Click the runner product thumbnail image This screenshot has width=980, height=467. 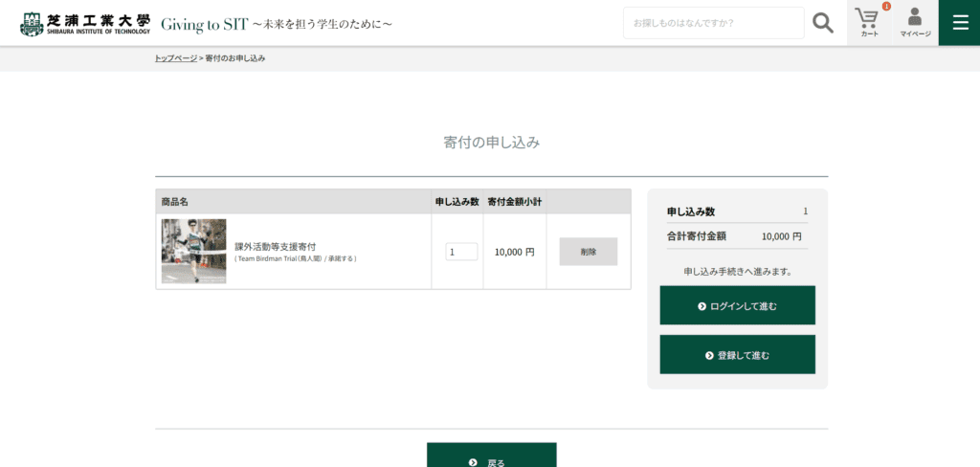194,251
